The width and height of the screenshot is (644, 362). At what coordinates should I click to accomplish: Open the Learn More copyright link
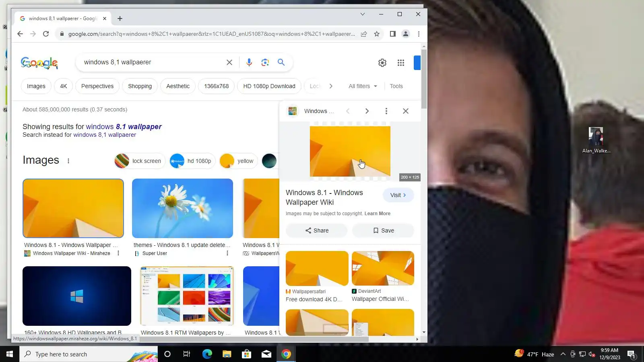click(377, 214)
